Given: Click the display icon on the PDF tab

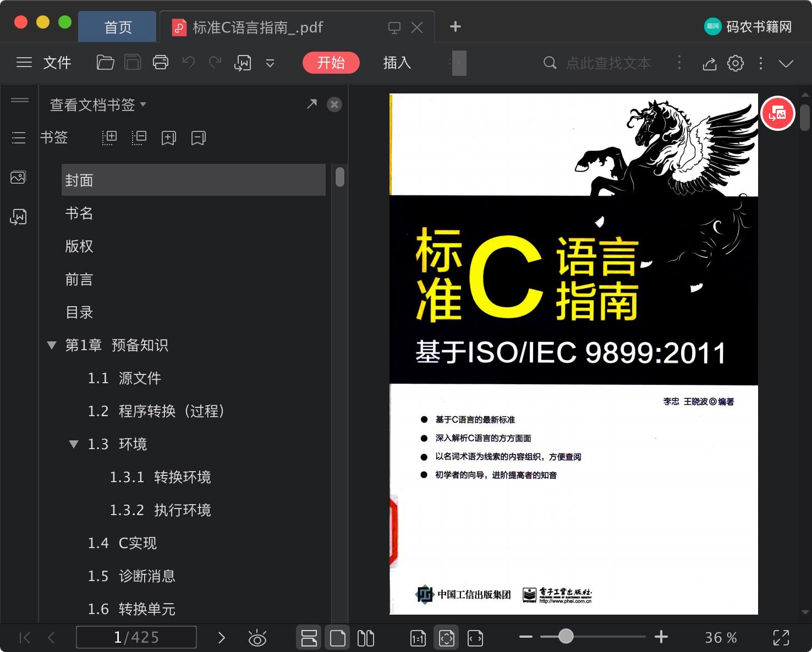Looking at the screenshot, I should (394, 27).
